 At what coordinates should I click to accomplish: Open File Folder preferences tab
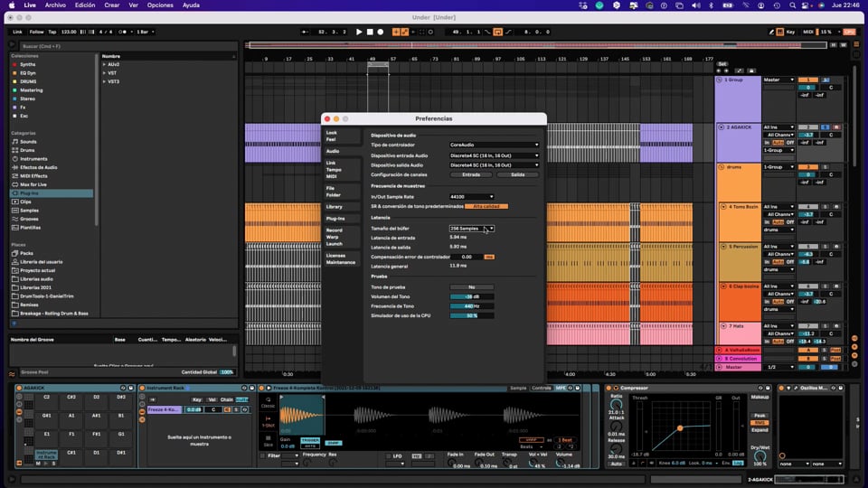pyautogui.click(x=342, y=192)
